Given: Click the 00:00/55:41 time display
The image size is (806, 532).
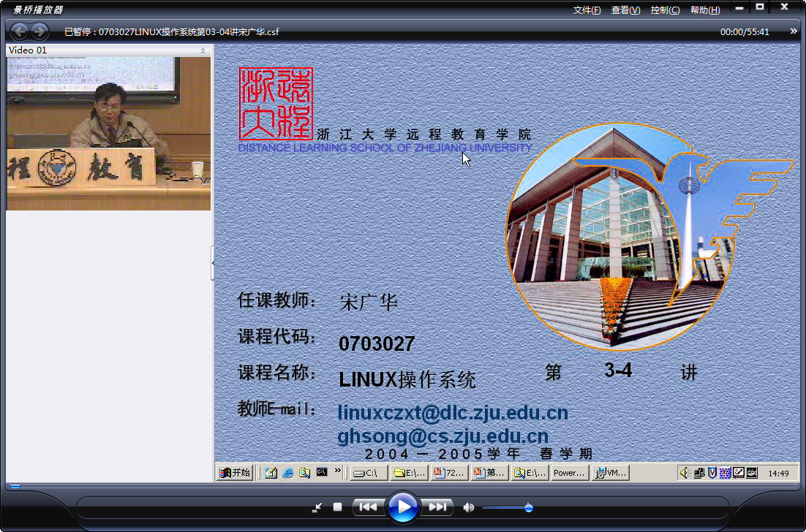Looking at the screenshot, I should point(745,32).
